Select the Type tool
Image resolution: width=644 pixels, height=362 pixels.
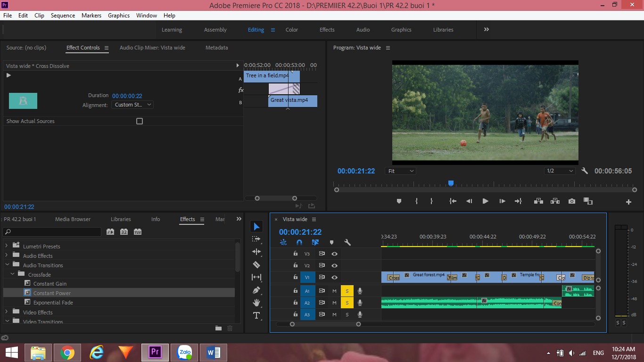click(x=256, y=315)
